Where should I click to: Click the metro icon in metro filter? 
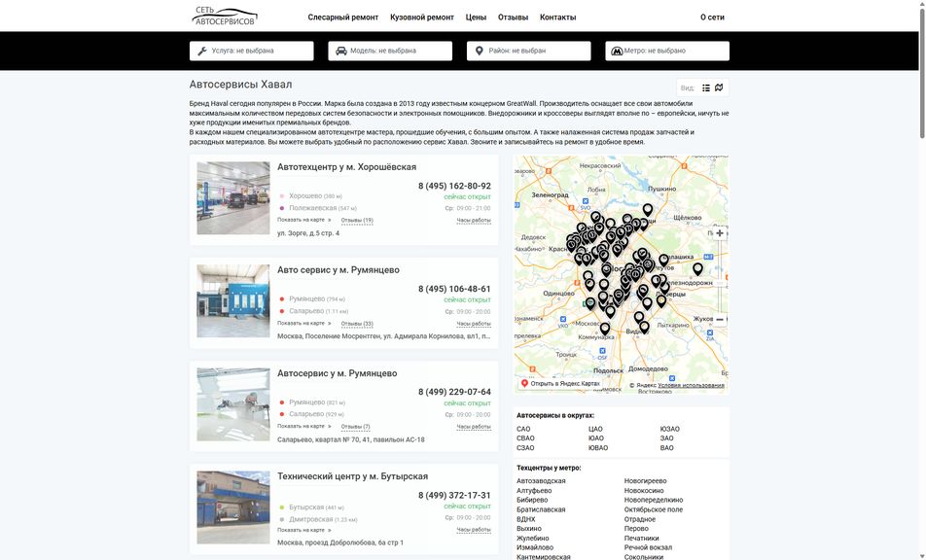[617, 51]
